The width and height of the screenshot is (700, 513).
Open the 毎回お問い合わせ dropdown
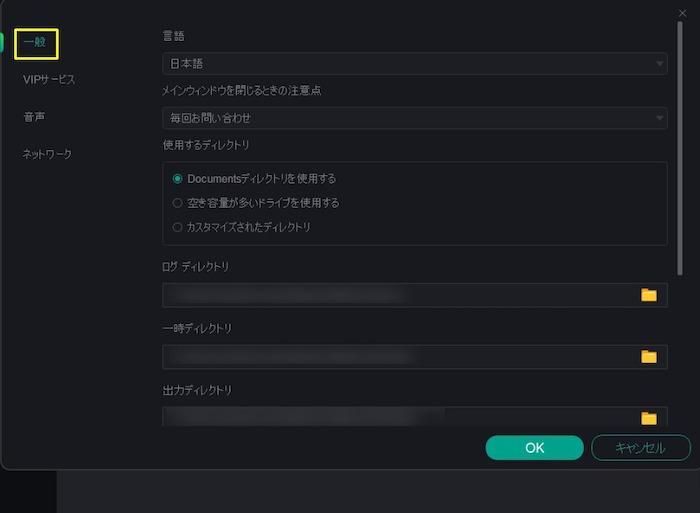pos(415,118)
